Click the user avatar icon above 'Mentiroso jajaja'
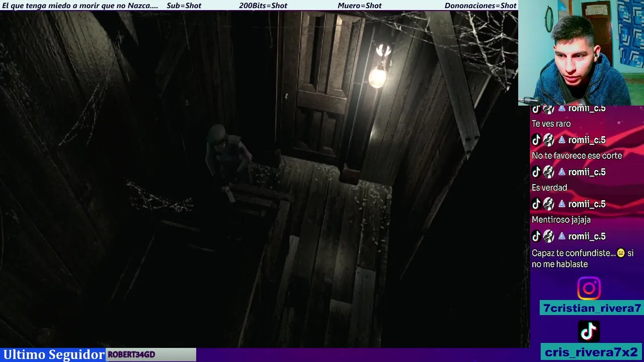Screen dimensions: 644x362 [x=548, y=204]
